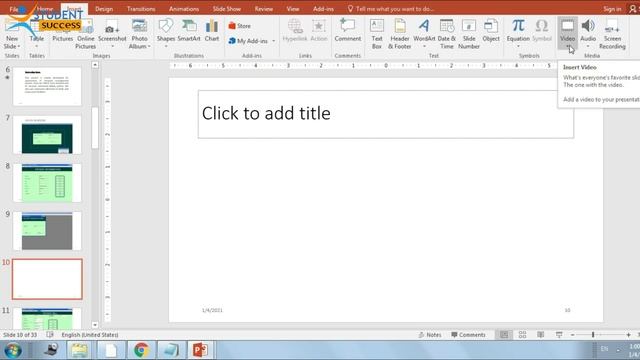Click Slide 10 of 33 status text
This screenshot has width=640, height=360.
click(20, 335)
